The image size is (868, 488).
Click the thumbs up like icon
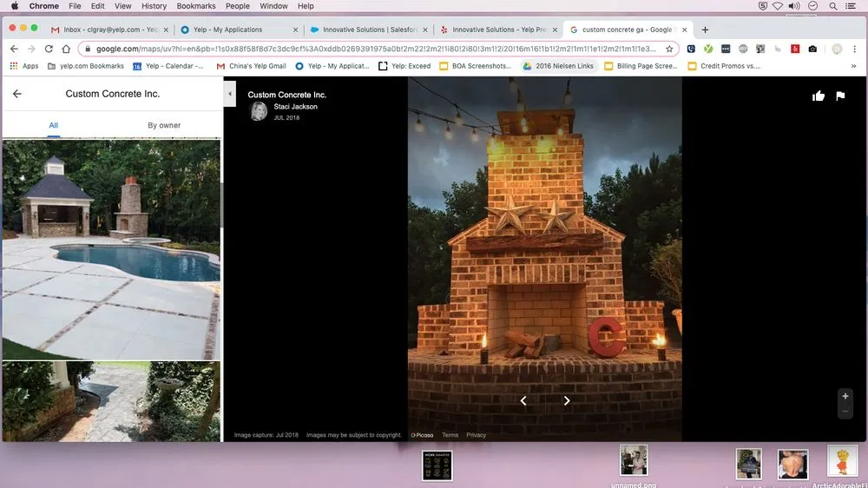tap(818, 96)
